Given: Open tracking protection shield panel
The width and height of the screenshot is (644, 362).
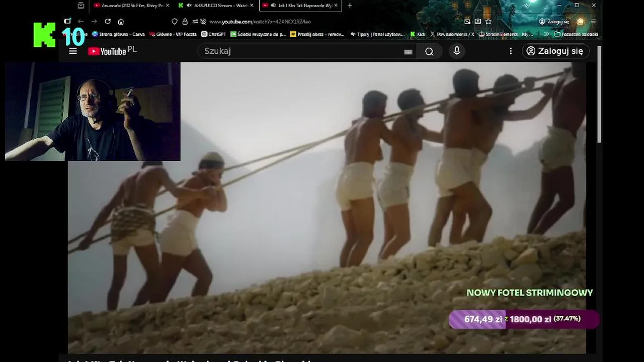Looking at the screenshot, I should (x=175, y=22).
